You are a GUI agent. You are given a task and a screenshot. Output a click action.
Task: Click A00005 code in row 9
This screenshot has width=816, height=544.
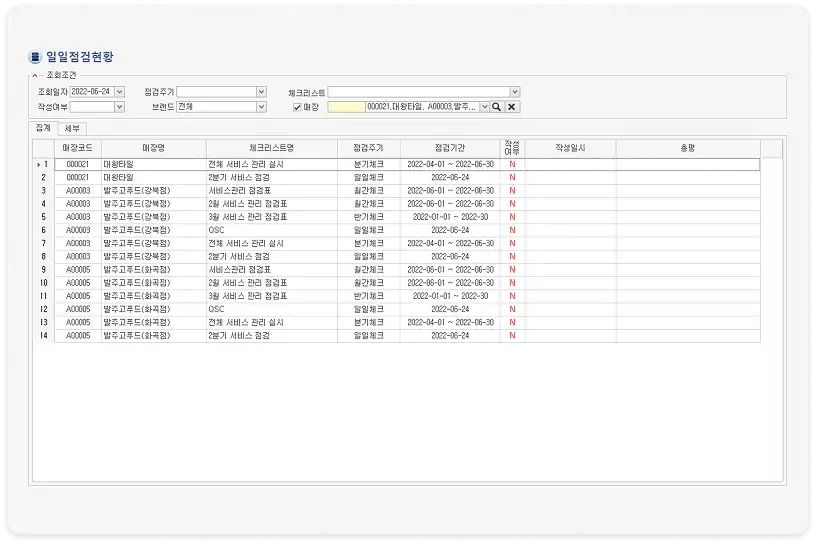78,270
